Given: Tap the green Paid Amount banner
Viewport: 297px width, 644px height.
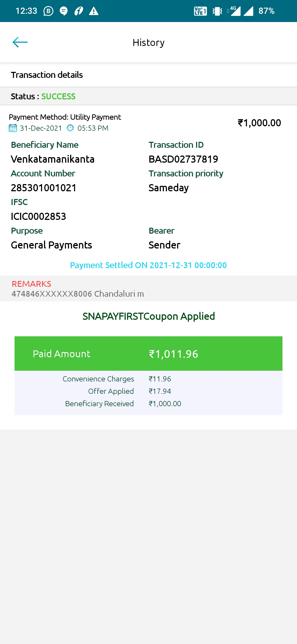Looking at the screenshot, I should 148,354.
